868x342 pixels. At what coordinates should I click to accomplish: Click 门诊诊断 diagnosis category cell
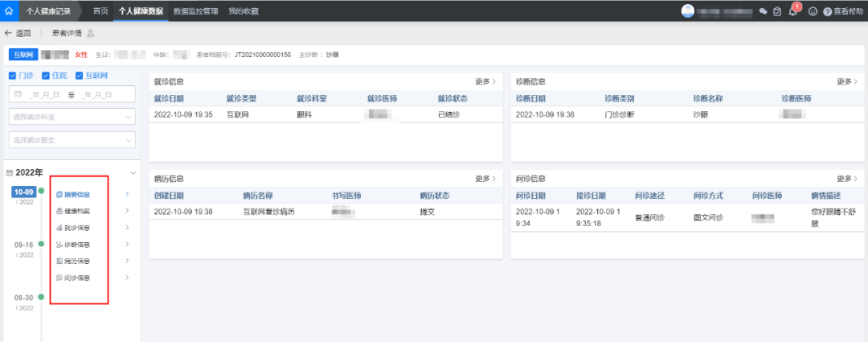pyautogui.click(x=620, y=115)
